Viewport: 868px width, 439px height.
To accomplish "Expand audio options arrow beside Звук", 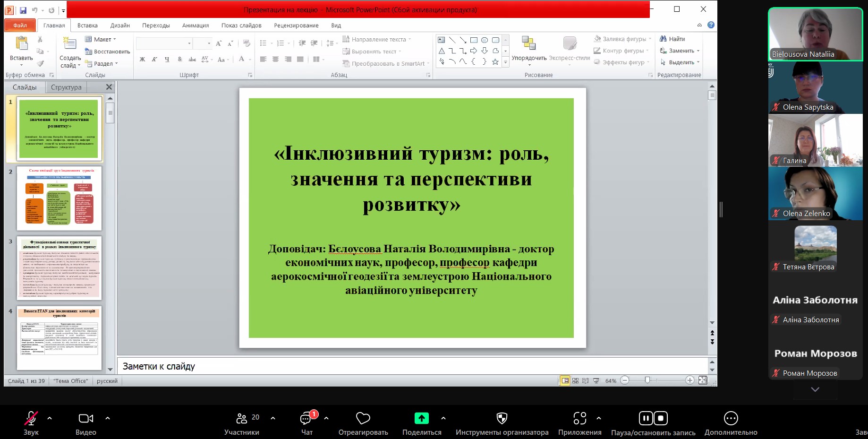I will (50, 418).
